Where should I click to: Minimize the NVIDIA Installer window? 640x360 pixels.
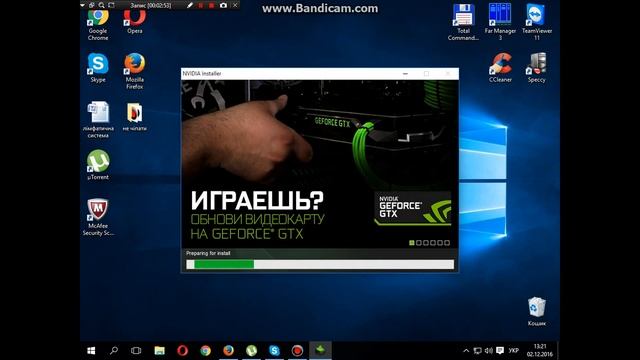pos(405,73)
